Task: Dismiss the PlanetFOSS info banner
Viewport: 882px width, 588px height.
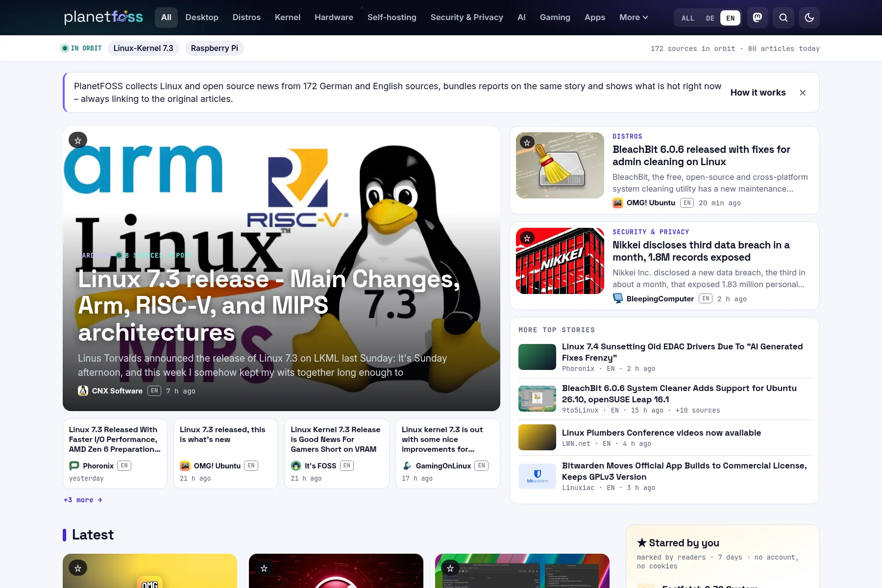Action: (803, 93)
